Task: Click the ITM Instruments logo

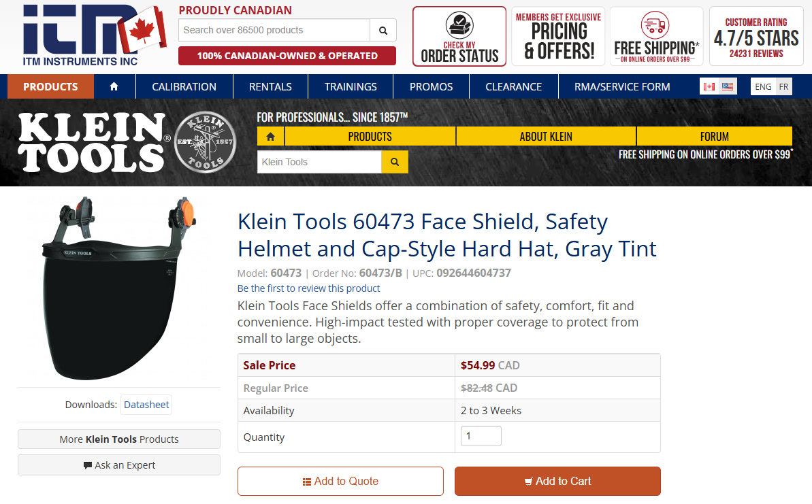Action: click(x=82, y=34)
